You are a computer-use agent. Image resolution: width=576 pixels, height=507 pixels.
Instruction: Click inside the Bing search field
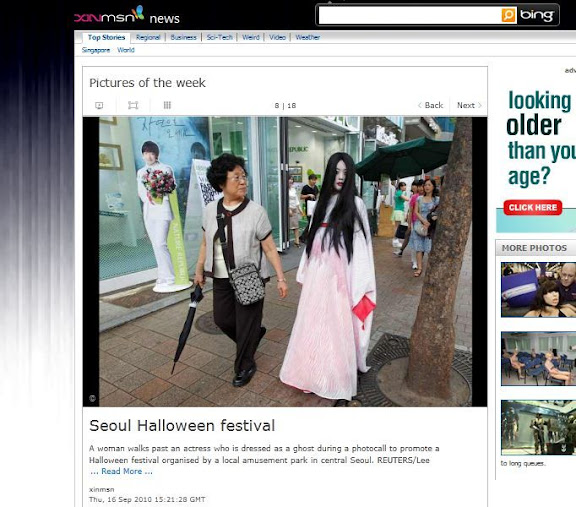(410, 15)
